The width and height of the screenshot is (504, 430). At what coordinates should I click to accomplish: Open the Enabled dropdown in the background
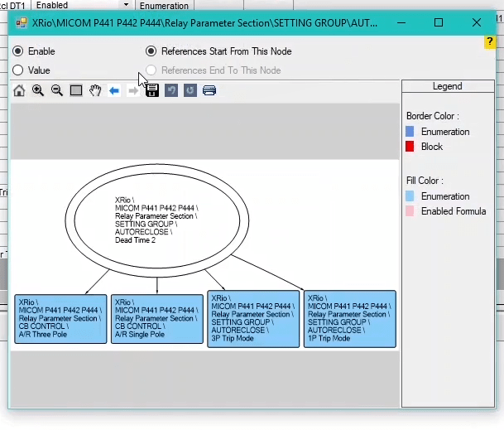pyautogui.click(x=126, y=6)
